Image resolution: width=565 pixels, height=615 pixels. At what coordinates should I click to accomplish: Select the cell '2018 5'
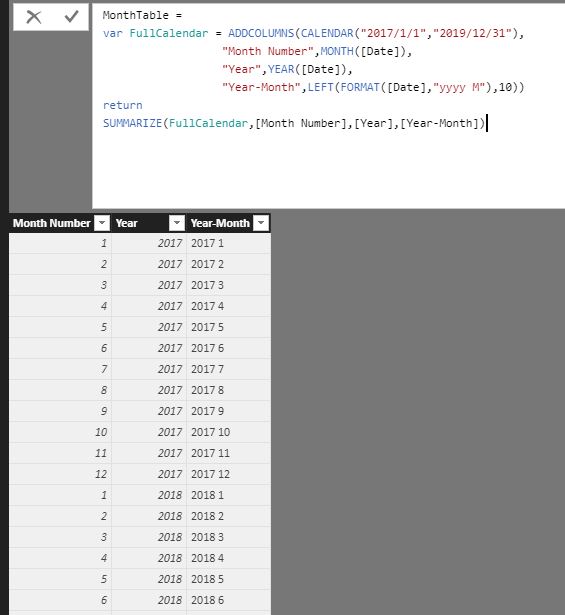tap(228, 579)
